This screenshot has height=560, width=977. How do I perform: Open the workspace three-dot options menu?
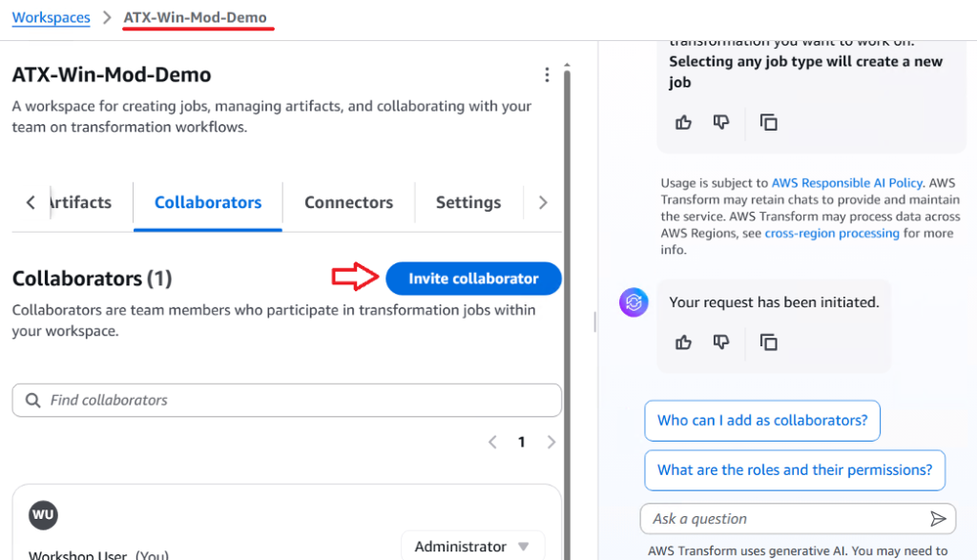[547, 74]
